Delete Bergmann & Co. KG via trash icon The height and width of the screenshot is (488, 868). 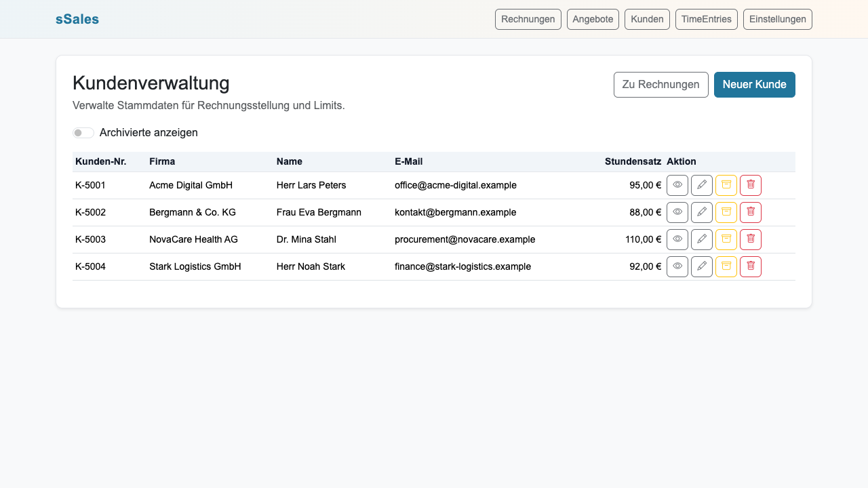pyautogui.click(x=750, y=212)
